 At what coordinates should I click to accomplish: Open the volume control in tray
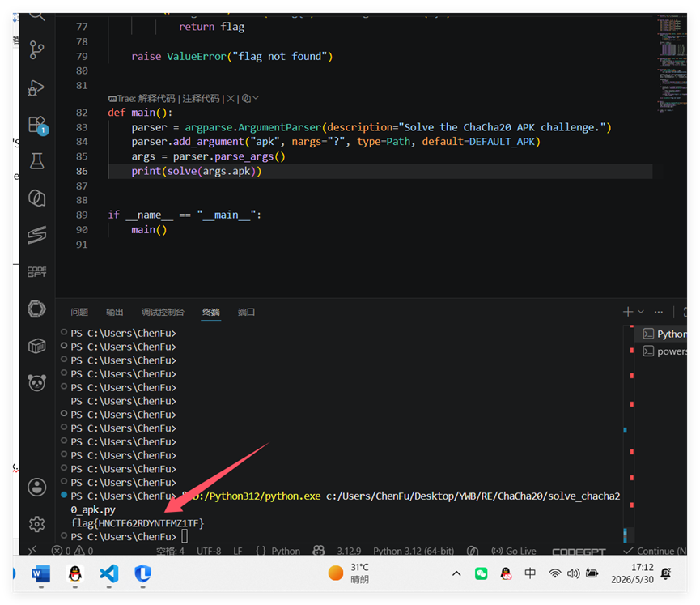573,573
